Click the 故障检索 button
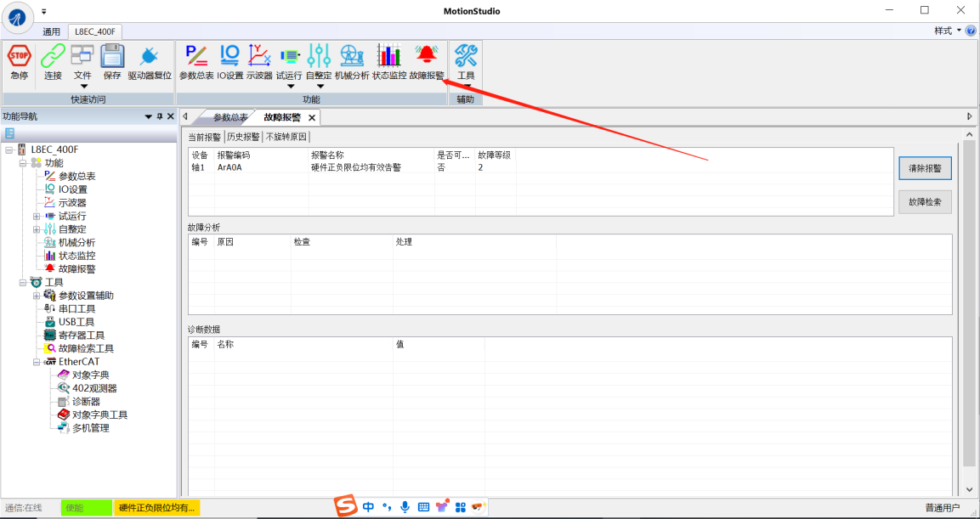The image size is (980, 519). tap(925, 201)
